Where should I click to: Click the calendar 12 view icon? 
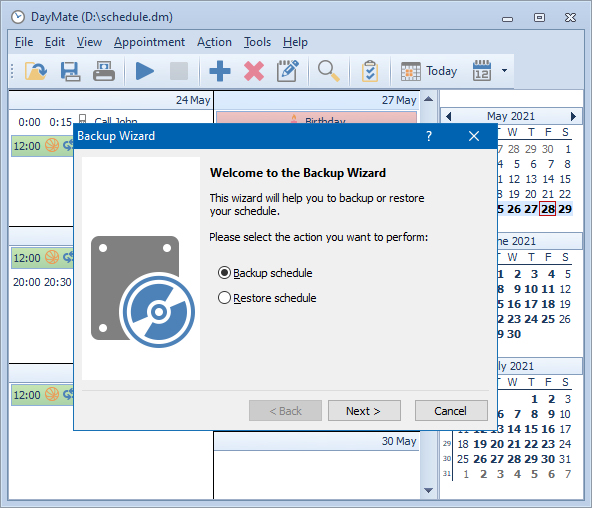(x=482, y=71)
